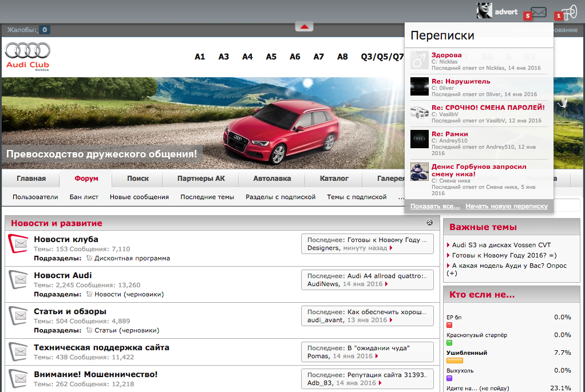The height and width of the screenshot is (392, 585).
Task: Open the Re: Нарушитель conversation
Action: point(461,81)
